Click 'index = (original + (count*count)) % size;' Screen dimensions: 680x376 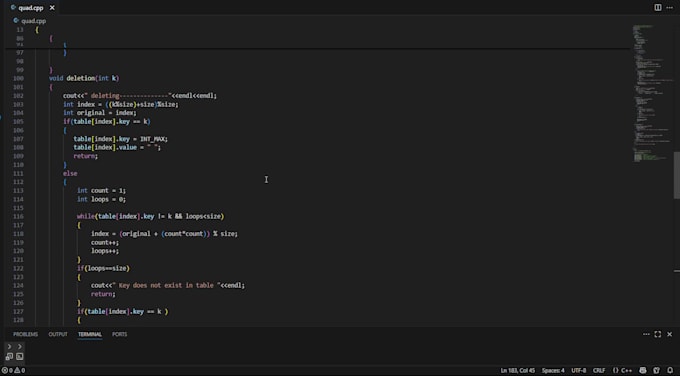click(164, 234)
